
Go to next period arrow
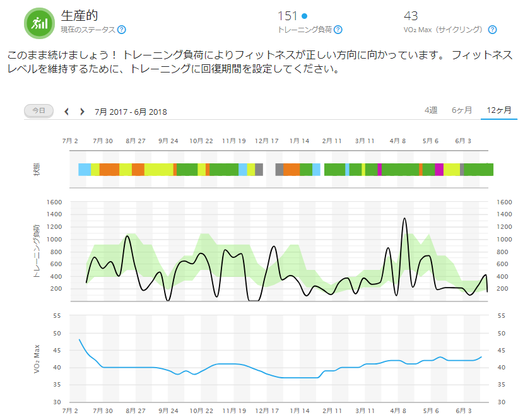82,112
